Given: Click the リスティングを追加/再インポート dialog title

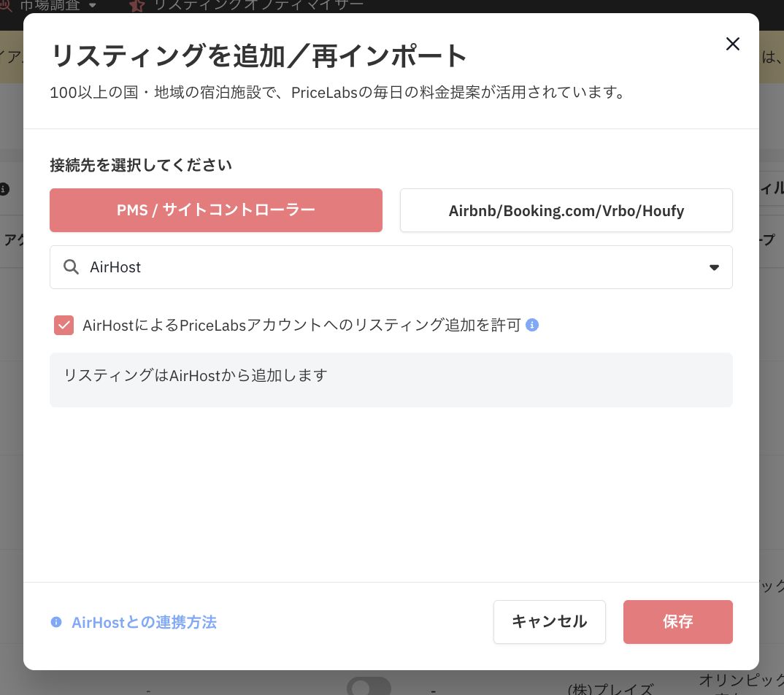Looking at the screenshot, I should pyautogui.click(x=258, y=55).
